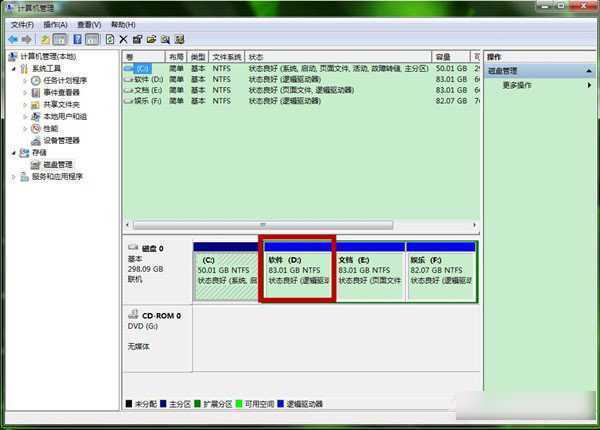Viewport: 600px width, 430px height.
Task: Select 设备管理器 in the tree
Action: tap(61, 140)
